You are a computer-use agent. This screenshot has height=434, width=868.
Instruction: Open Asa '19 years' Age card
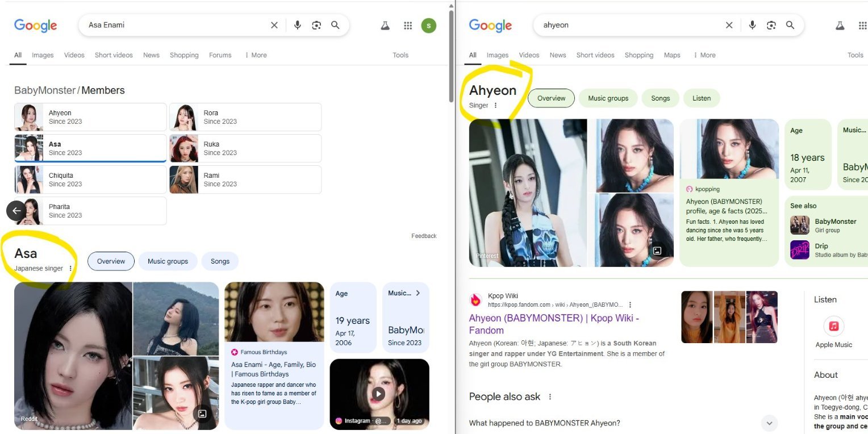click(353, 318)
